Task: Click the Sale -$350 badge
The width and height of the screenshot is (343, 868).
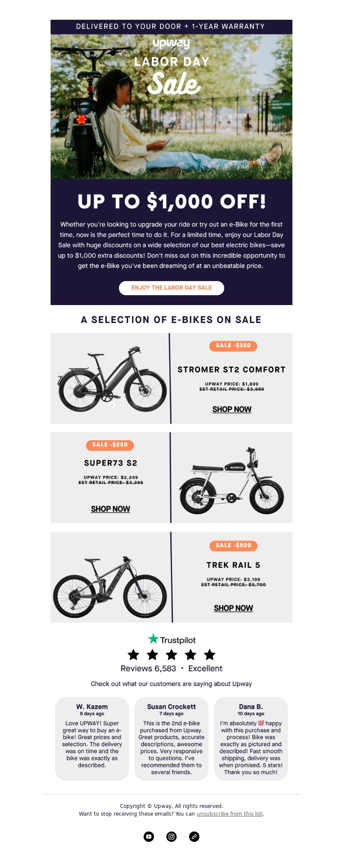Action: pos(233,346)
